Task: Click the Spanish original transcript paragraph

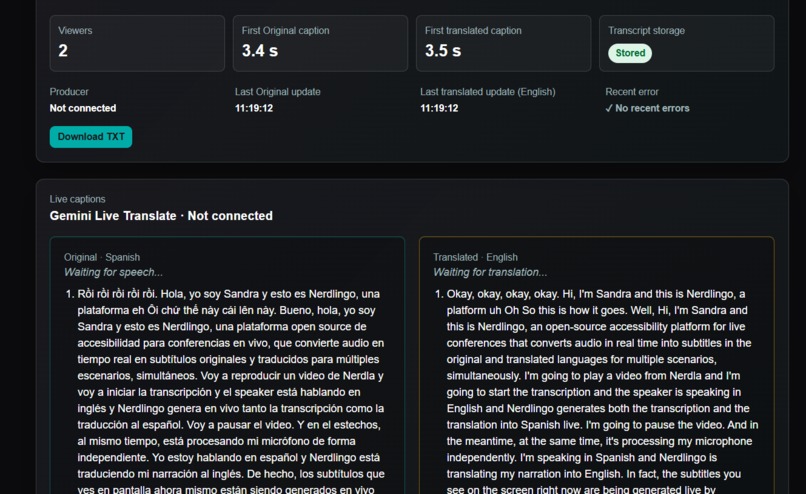Action: tap(231, 391)
